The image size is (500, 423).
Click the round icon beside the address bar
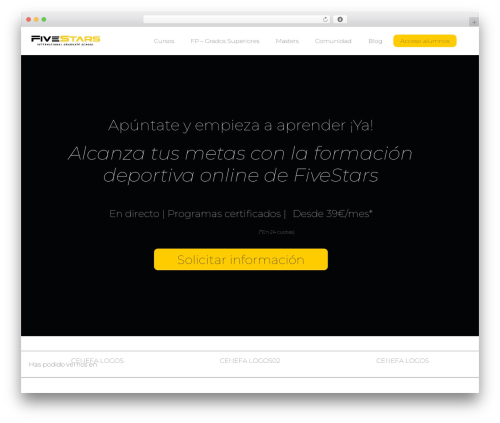340,19
